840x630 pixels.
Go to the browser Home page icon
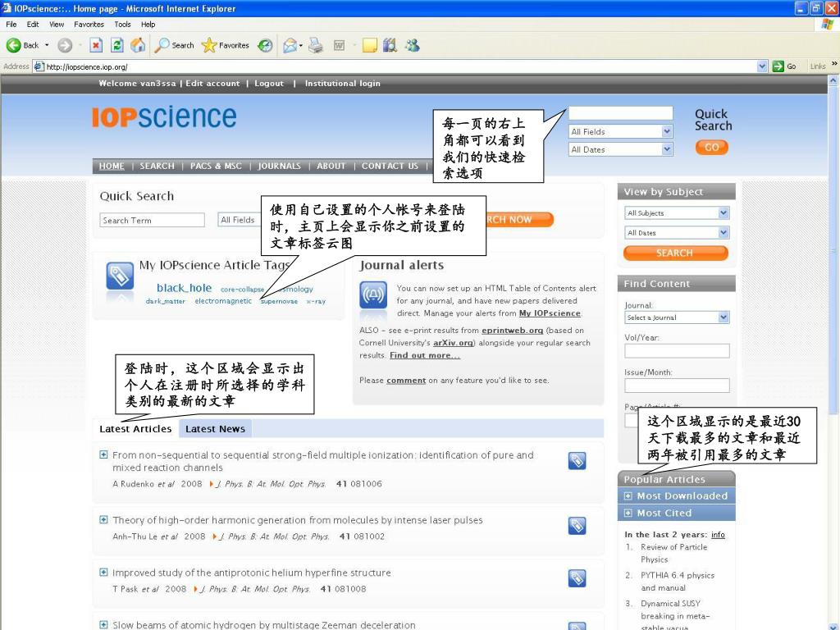tap(138, 46)
